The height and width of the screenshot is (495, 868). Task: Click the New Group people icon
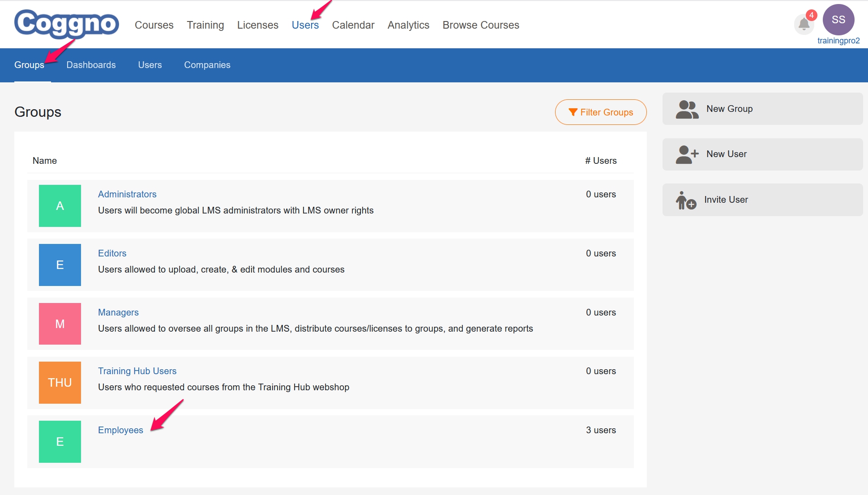[687, 109]
